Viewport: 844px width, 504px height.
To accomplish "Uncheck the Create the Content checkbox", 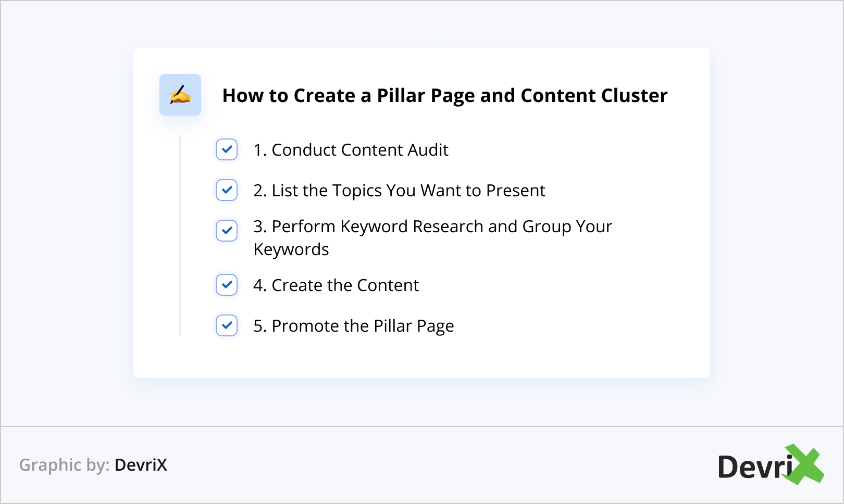I will pos(227,285).
